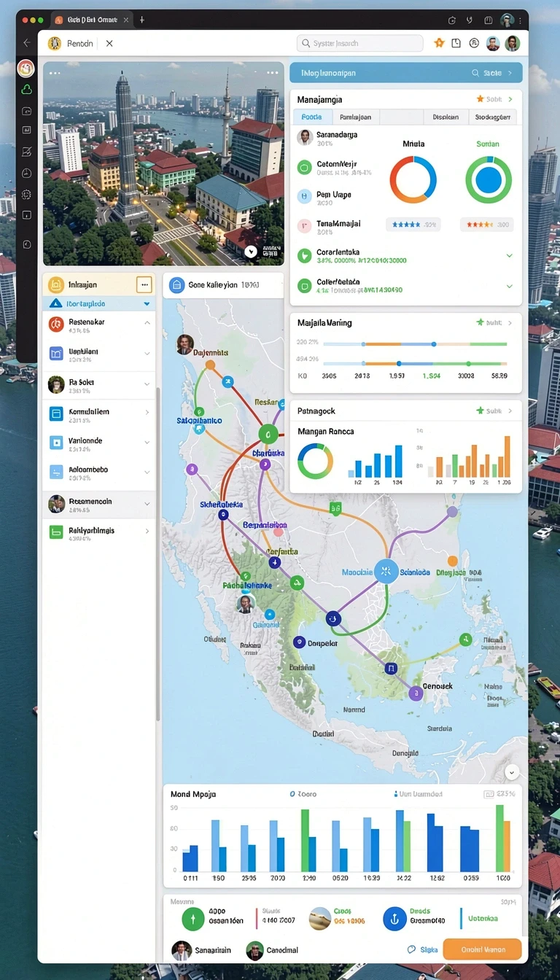Click the gear icon in the left sidebar

(27, 194)
